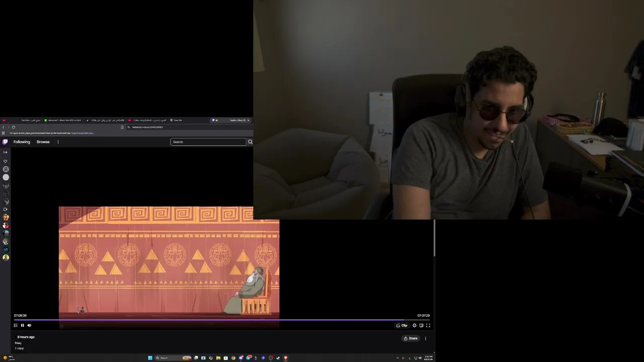Screen dimensions: 644x362
Task: Open the apps grid icon on the bookmarks bar
Action: pyautogui.click(x=4, y=133)
